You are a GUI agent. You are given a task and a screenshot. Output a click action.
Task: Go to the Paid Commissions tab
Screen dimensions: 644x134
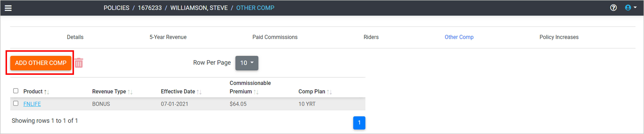point(275,37)
